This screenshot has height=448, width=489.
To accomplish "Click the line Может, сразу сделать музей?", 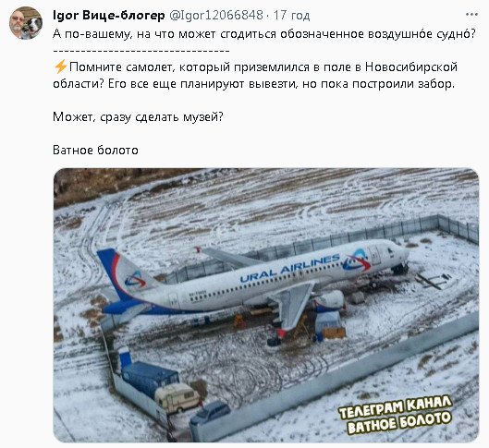I will 138,117.
